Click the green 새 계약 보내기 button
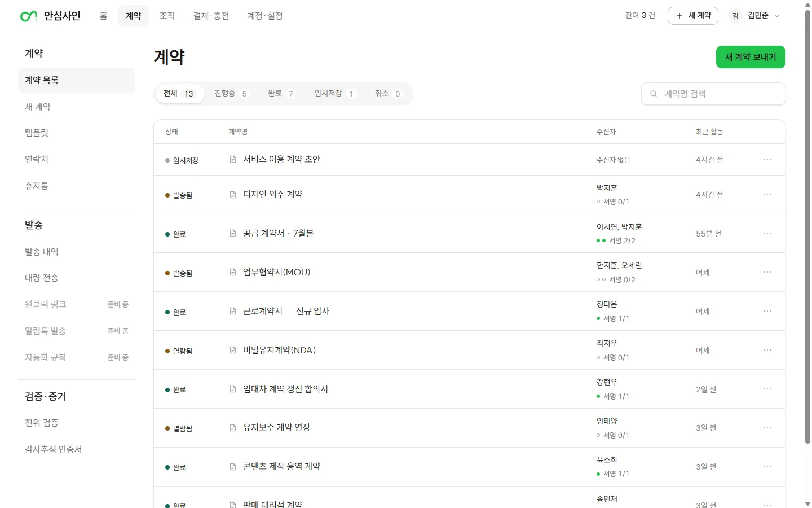 coord(751,57)
